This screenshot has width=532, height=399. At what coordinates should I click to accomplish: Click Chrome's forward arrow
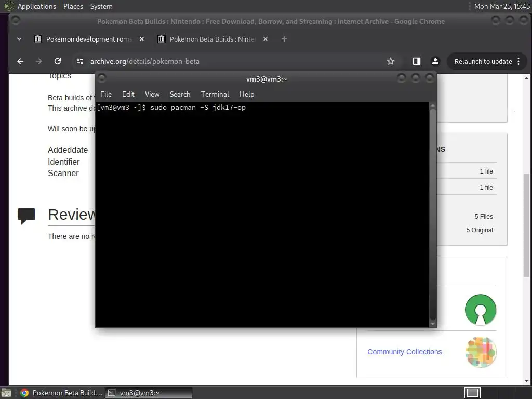tap(38, 61)
